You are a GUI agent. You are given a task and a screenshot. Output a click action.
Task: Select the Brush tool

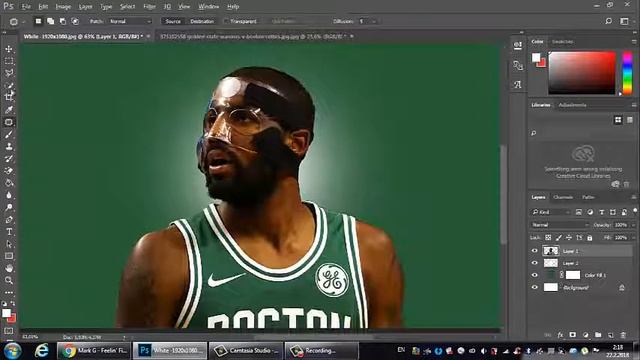pyautogui.click(x=9, y=134)
